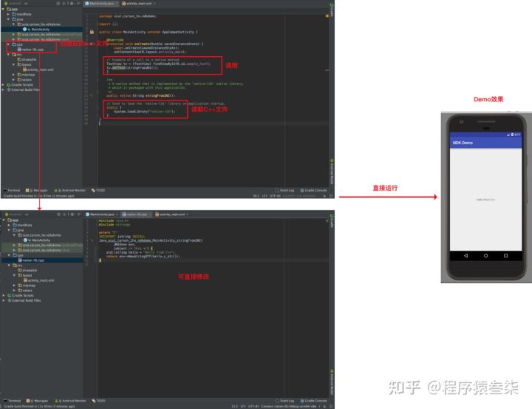Image resolution: width=532 pixels, height=409 pixels.
Task: Tap the Recents square on the phone emulator
Action: point(505,255)
